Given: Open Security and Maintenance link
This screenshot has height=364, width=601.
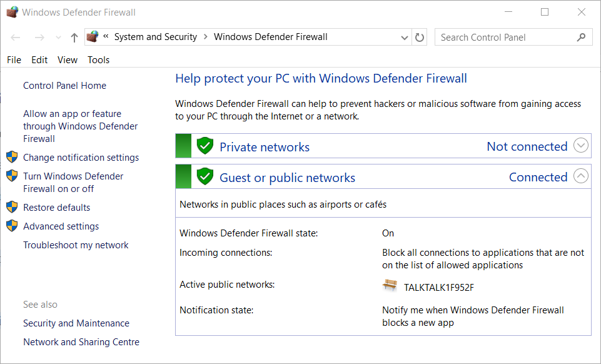Looking at the screenshot, I should click(76, 323).
